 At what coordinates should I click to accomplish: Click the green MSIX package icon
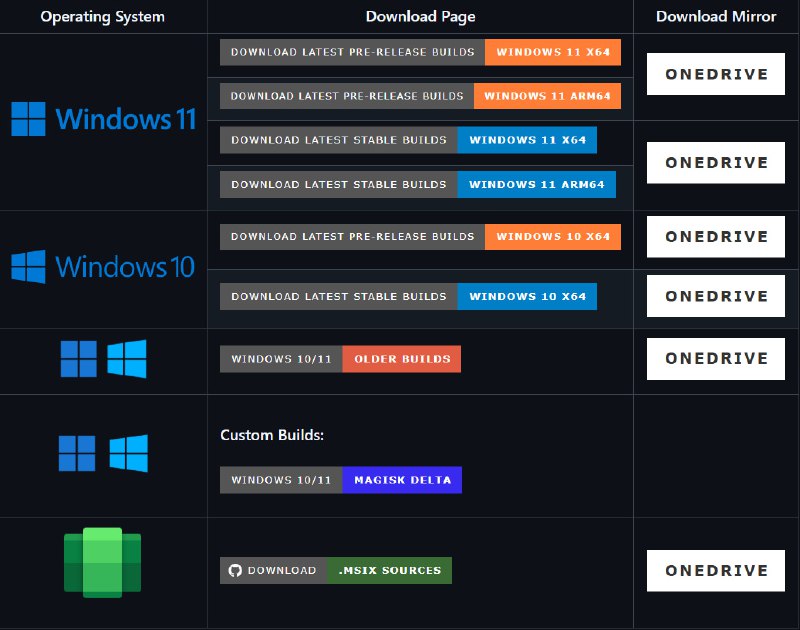(x=103, y=563)
